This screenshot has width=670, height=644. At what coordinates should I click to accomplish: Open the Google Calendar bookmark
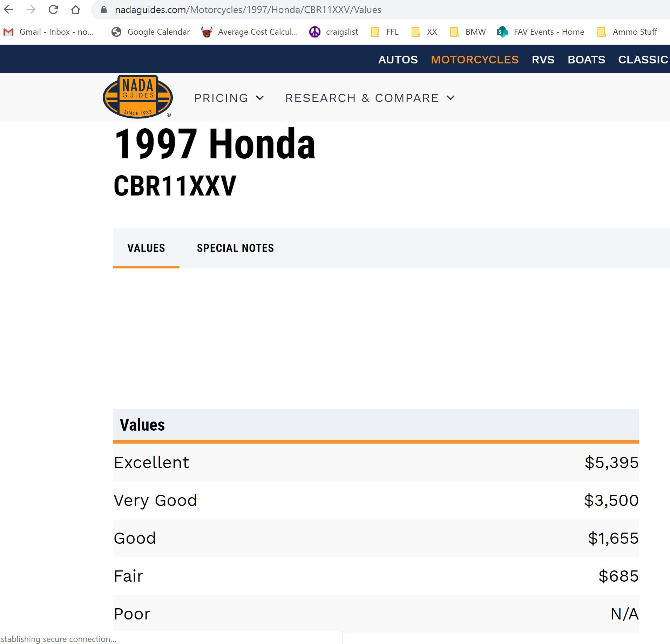pyautogui.click(x=151, y=32)
